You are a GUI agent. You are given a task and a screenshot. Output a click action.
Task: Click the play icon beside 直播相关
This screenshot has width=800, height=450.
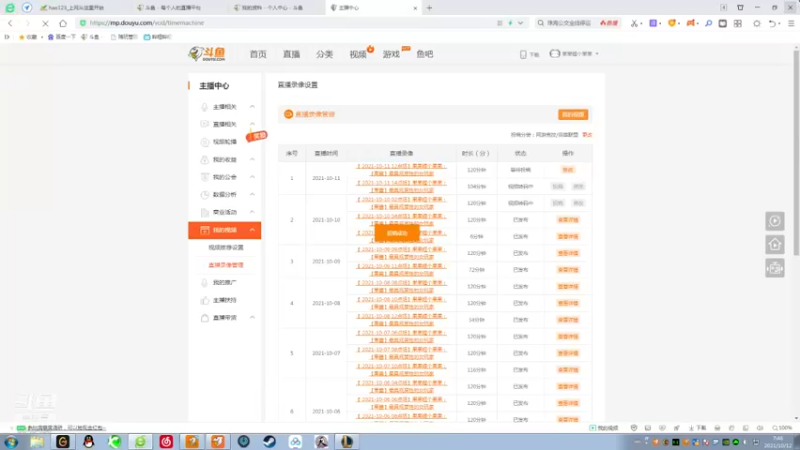pyautogui.click(x=205, y=124)
